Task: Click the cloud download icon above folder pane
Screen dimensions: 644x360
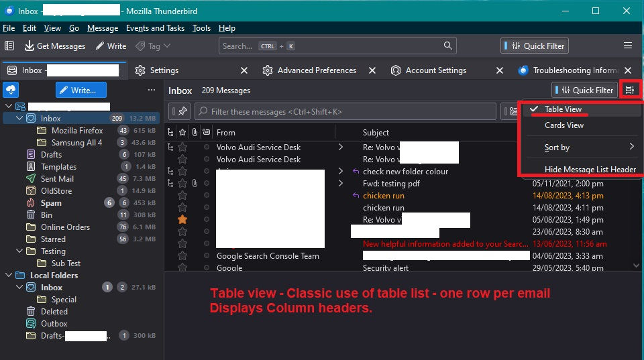Action: pyautogui.click(x=11, y=90)
